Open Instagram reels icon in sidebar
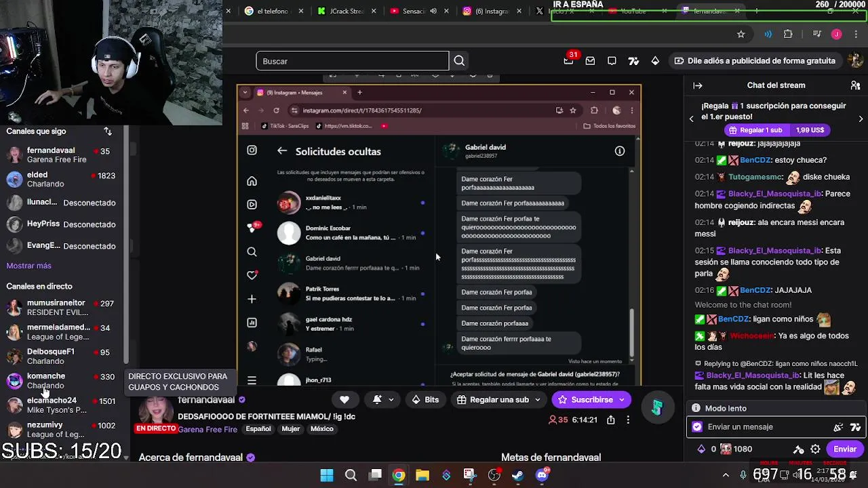 252,204
